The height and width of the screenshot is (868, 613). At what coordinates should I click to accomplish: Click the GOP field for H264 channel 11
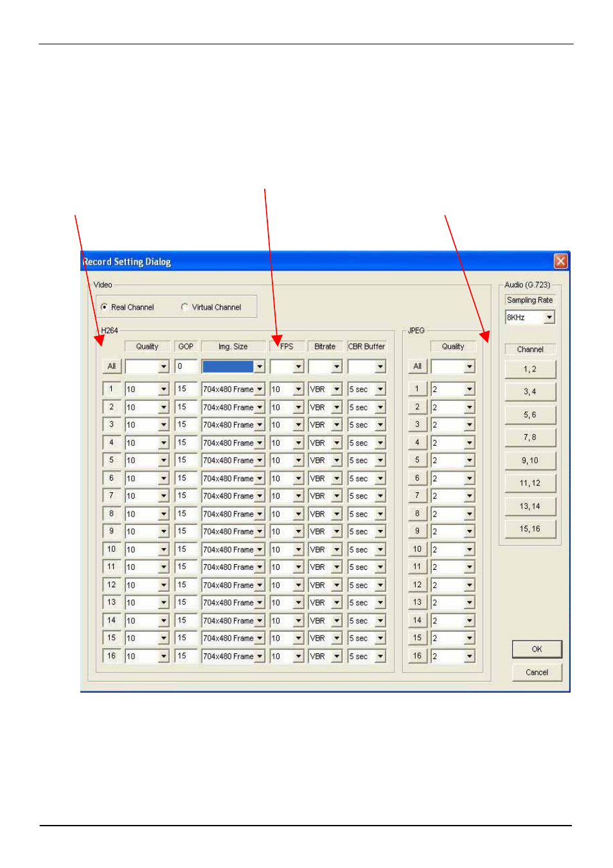[186, 567]
